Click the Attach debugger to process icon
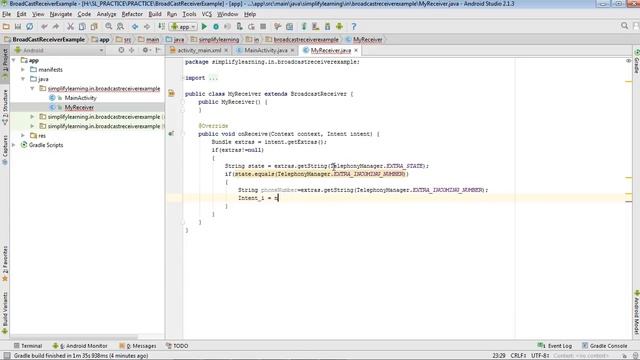 click(240, 27)
